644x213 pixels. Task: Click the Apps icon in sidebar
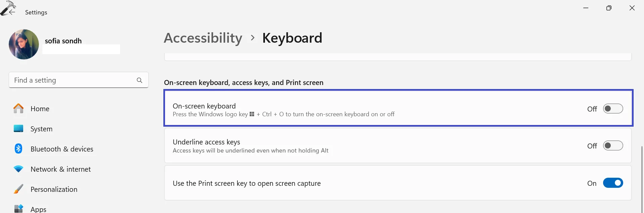(x=18, y=209)
